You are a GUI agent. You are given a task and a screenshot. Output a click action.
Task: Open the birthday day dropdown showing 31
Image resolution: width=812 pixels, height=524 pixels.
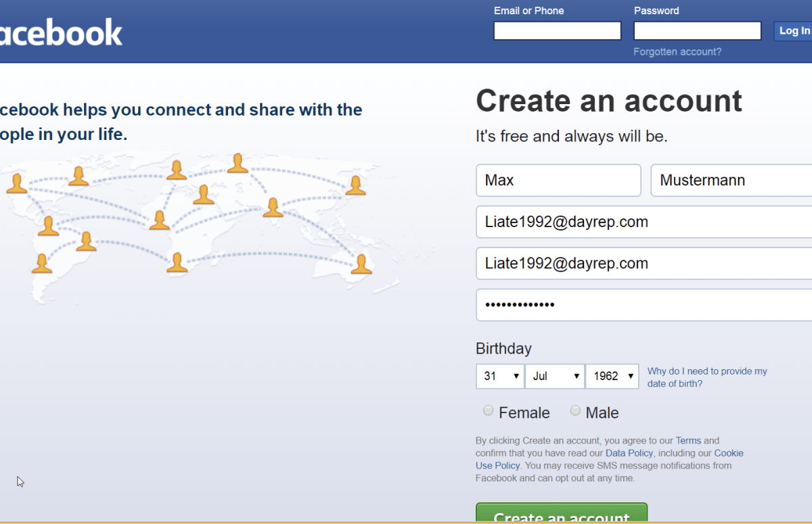click(x=500, y=376)
